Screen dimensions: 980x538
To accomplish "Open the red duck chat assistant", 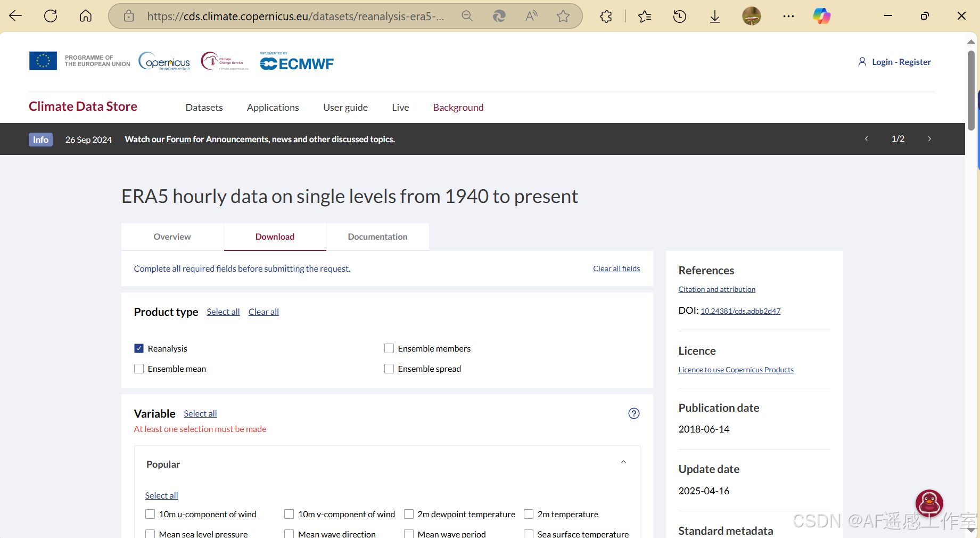I will coord(929,503).
